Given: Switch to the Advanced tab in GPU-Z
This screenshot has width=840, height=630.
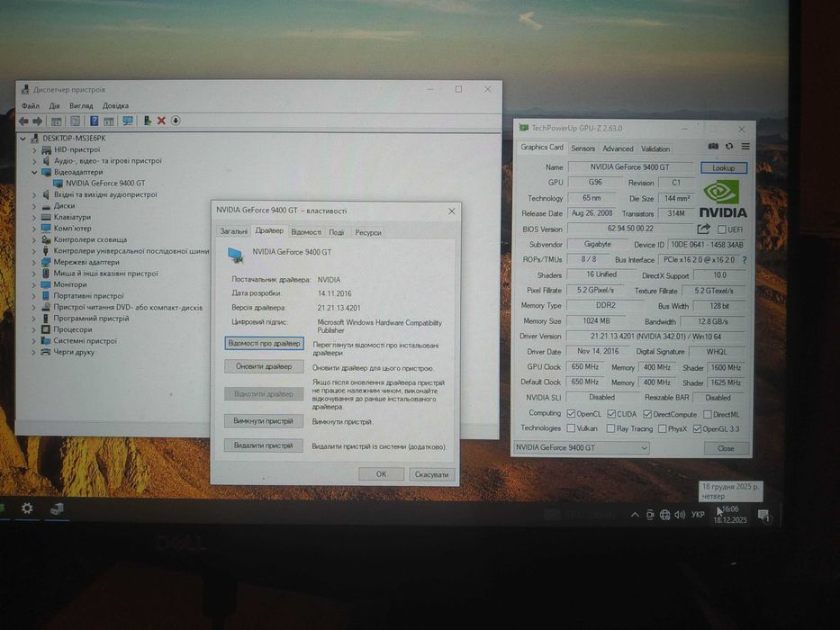Looking at the screenshot, I should [x=618, y=148].
